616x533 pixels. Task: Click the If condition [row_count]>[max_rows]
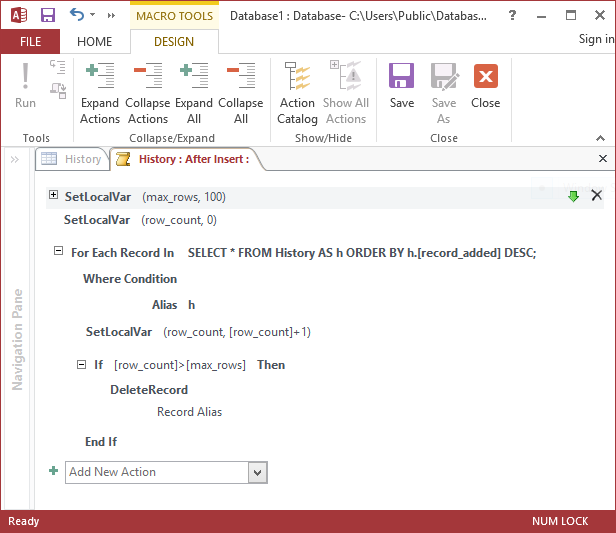coord(180,365)
